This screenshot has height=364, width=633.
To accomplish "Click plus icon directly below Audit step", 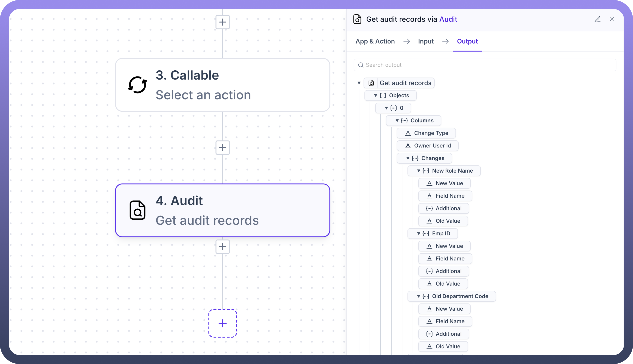I will coord(223,247).
